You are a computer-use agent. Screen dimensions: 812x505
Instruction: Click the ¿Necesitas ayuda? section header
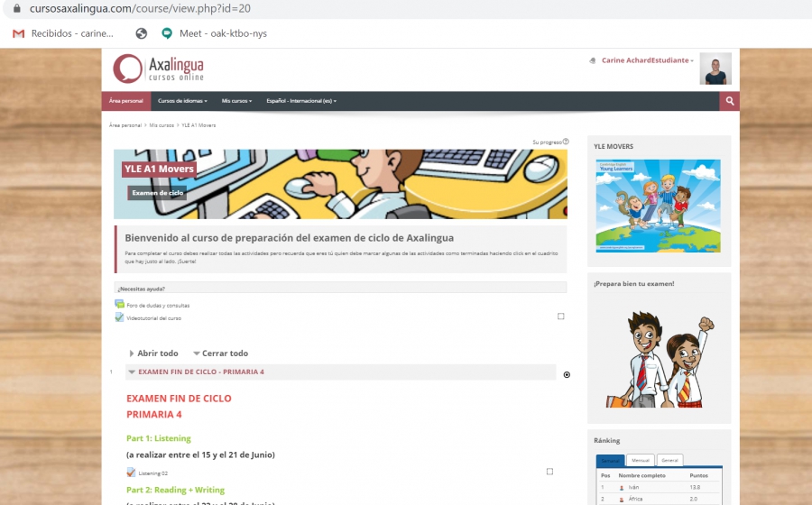[340, 288]
